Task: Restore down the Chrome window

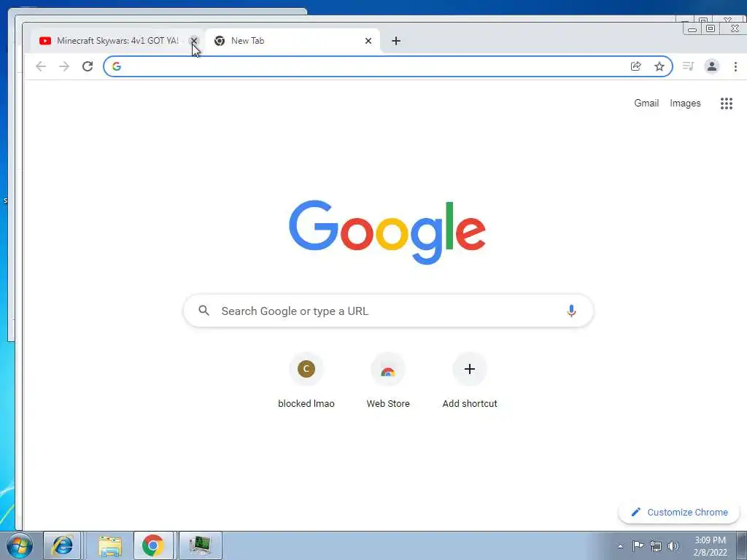Action: tap(710, 28)
